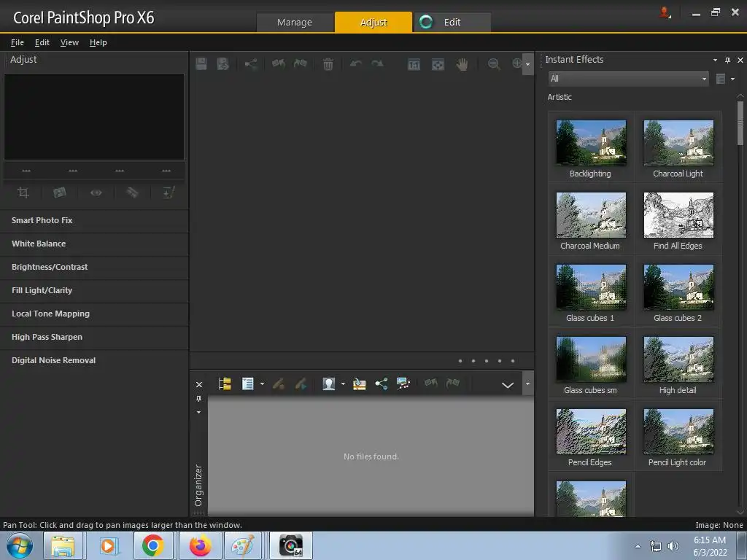Open the Edit menu in the menu bar
Screen dimensions: 747x560
(x=42, y=42)
